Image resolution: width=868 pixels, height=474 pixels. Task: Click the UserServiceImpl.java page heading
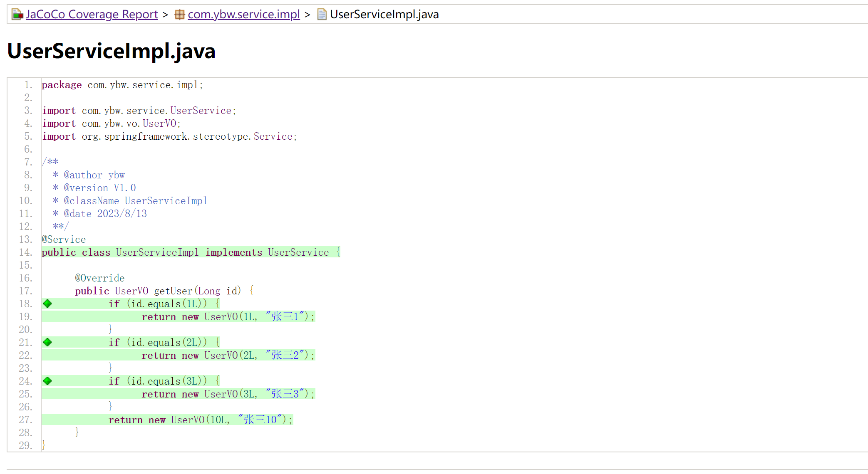111,51
